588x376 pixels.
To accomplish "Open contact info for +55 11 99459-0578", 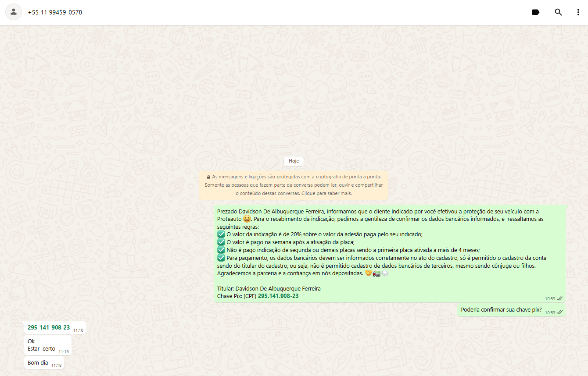I will click(x=55, y=12).
